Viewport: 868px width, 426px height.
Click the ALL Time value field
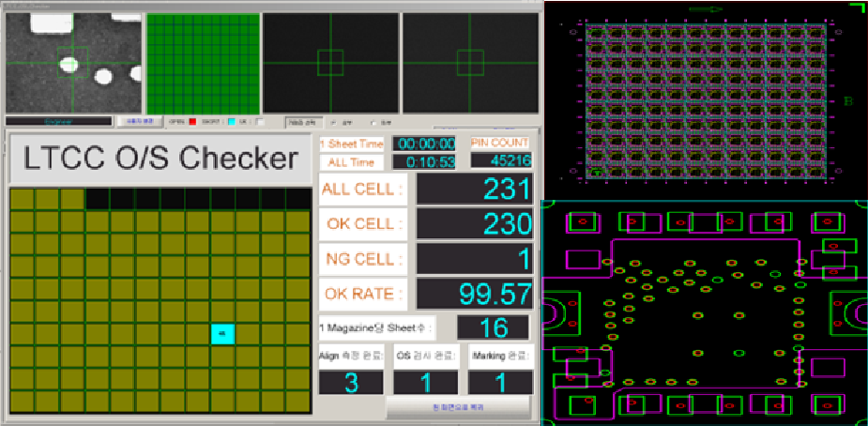(423, 161)
